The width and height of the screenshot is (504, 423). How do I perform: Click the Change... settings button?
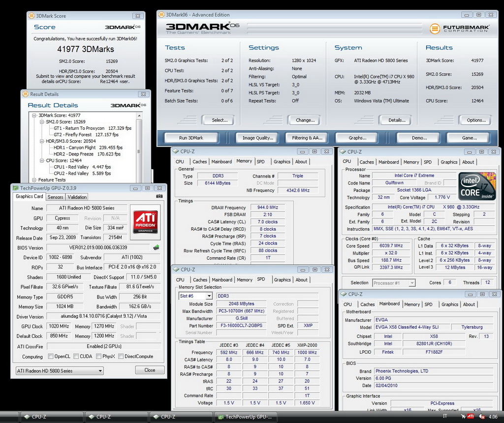click(305, 120)
